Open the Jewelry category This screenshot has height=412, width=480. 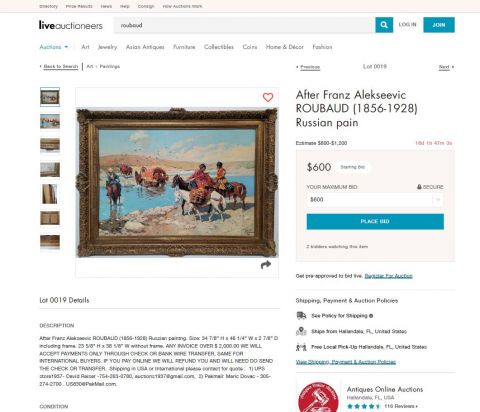pyautogui.click(x=107, y=47)
